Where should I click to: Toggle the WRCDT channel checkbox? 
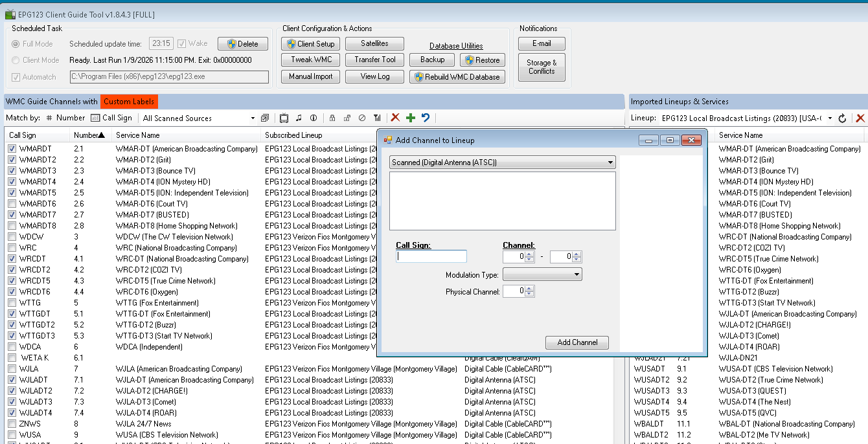tap(12, 259)
